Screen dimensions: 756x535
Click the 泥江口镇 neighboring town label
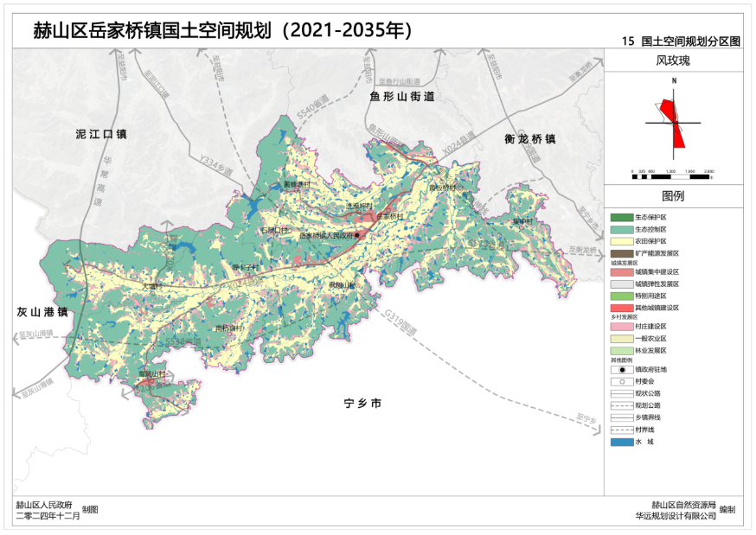[x=101, y=135]
